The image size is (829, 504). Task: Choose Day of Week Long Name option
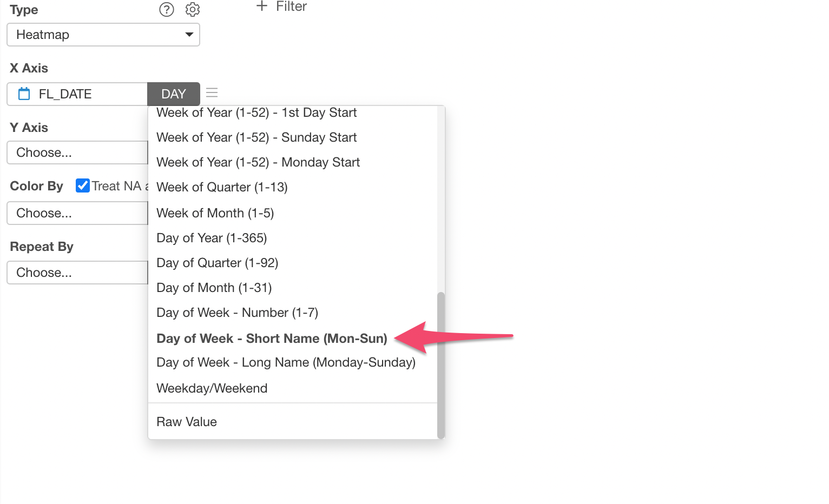coord(286,362)
